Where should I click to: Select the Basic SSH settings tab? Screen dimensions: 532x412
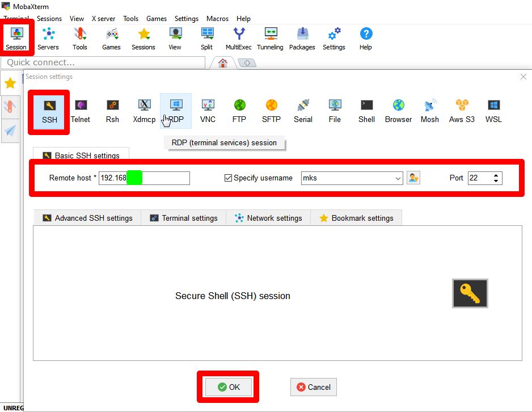click(x=81, y=155)
